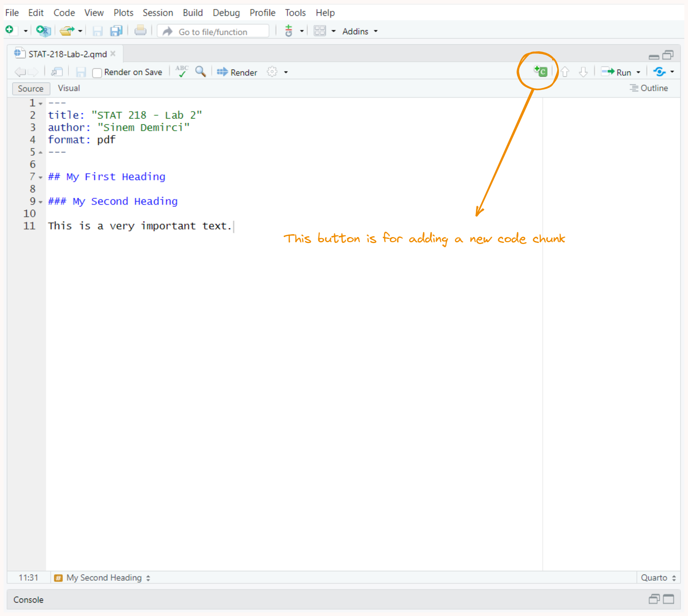Click the spell check ABC icon
The height and width of the screenshot is (616, 688).
pyautogui.click(x=182, y=72)
